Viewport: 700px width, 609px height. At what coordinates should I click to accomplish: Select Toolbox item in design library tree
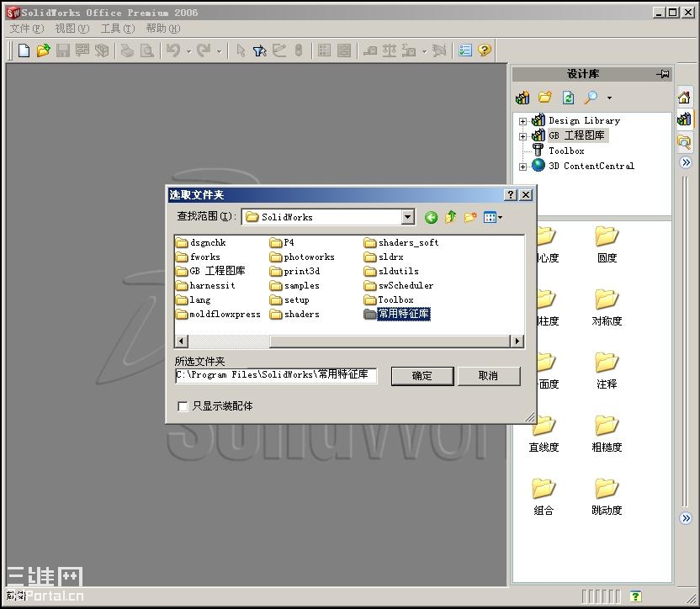pos(566,151)
